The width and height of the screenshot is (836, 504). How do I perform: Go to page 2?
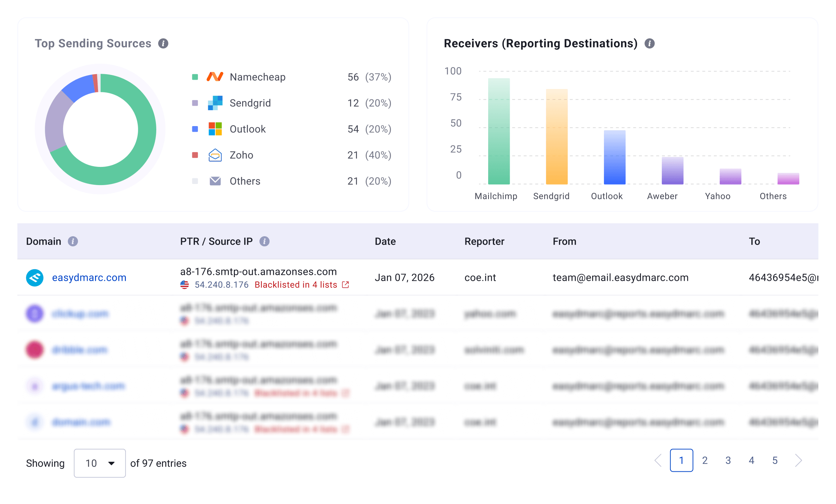pos(705,461)
